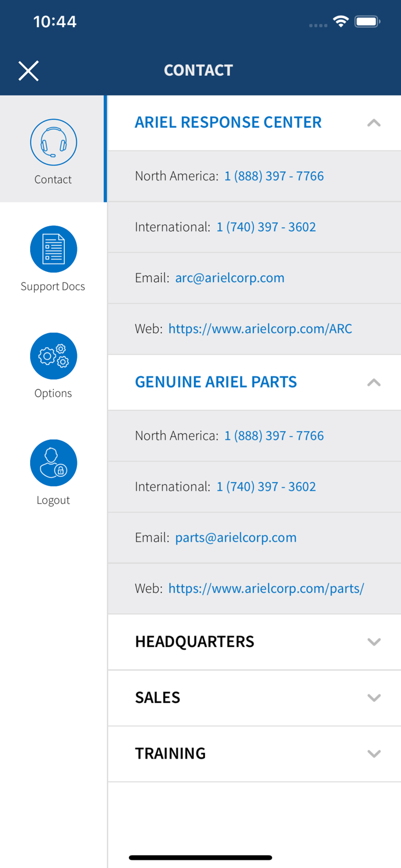Open the Options gears icon
The height and width of the screenshot is (868, 401).
pos(53,356)
